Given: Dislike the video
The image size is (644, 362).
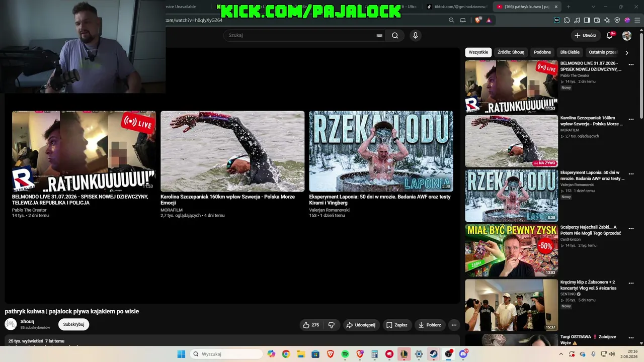Looking at the screenshot, I should [332, 325].
